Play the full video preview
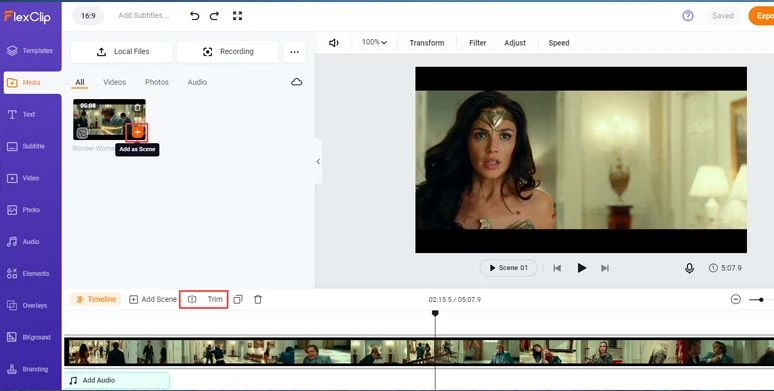Image resolution: width=774 pixels, height=391 pixels. coord(581,268)
